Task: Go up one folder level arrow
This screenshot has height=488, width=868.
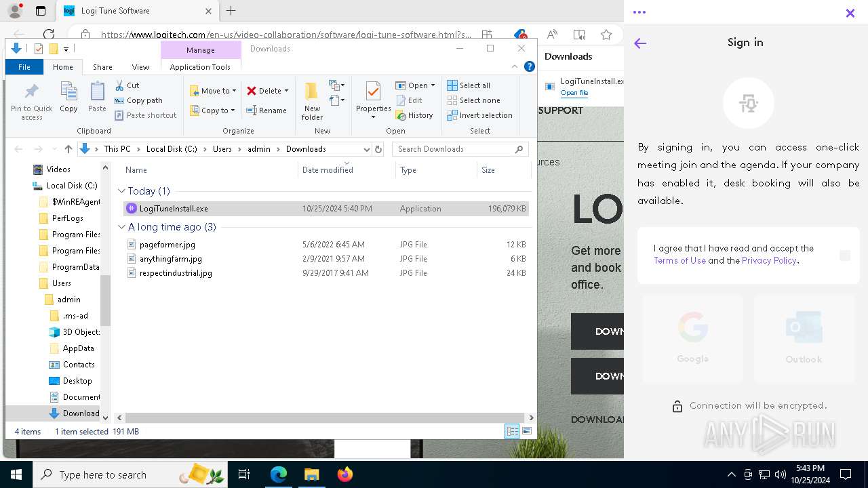Action: click(x=68, y=149)
